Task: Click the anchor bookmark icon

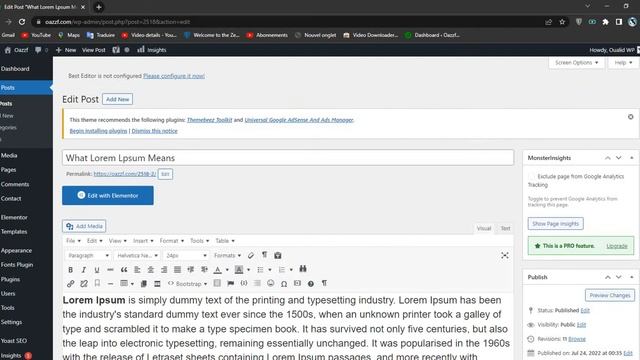Action: (x=97, y=283)
